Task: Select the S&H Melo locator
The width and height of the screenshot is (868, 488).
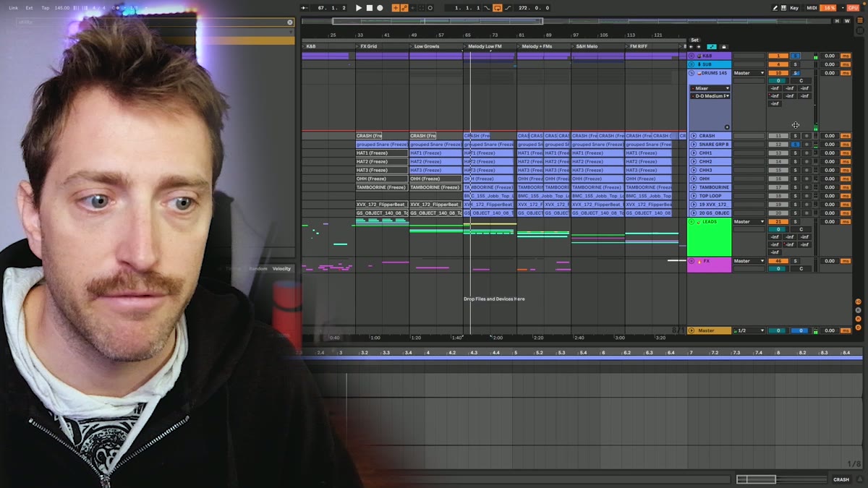Action: (x=586, y=46)
